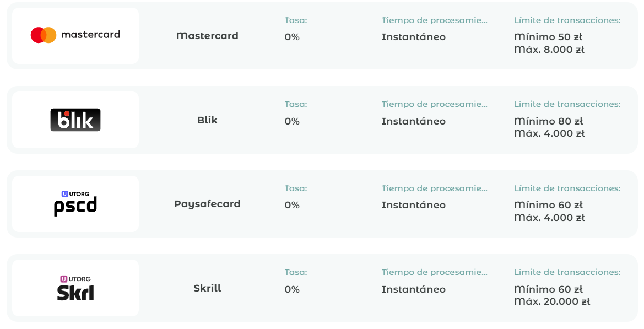Click Skrill's Límite de transacciones label
The height and width of the screenshot is (329, 644).
point(567,272)
